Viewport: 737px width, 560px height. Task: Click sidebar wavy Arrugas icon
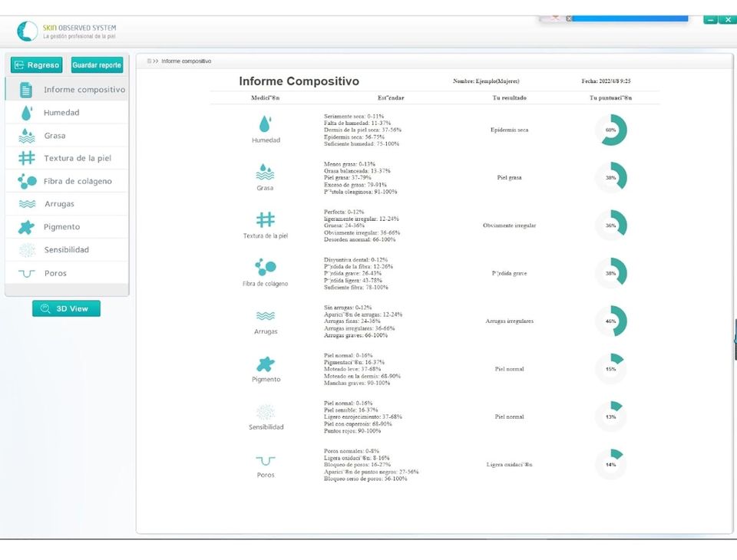(27, 204)
